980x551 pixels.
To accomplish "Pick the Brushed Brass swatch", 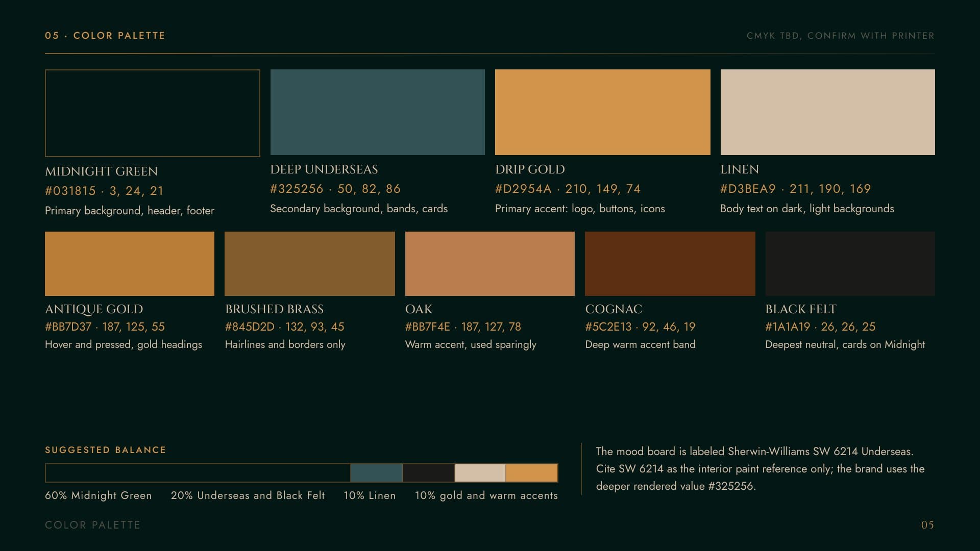I will coord(310,264).
